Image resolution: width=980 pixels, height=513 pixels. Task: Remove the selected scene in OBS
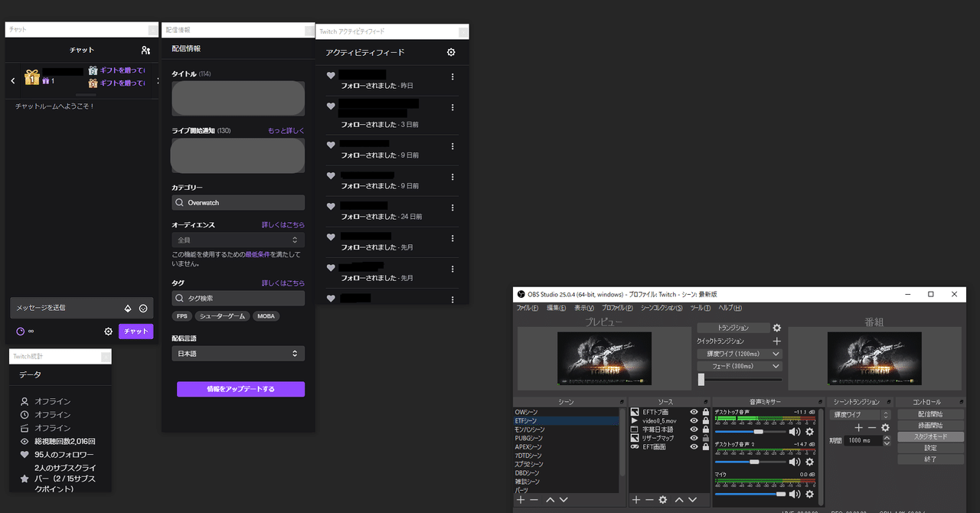click(534, 500)
